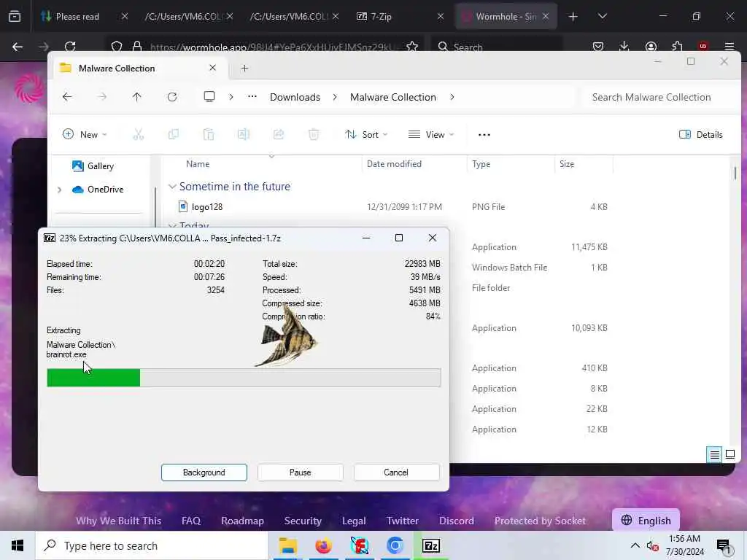Collapse the Today group chevron
The height and width of the screenshot is (560, 747).
(x=172, y=225)
